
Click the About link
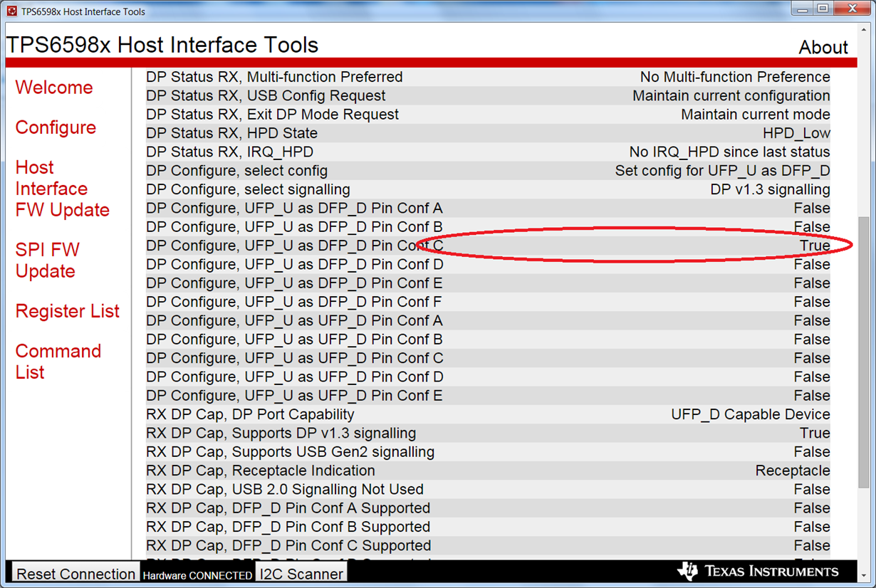(823, 47)
